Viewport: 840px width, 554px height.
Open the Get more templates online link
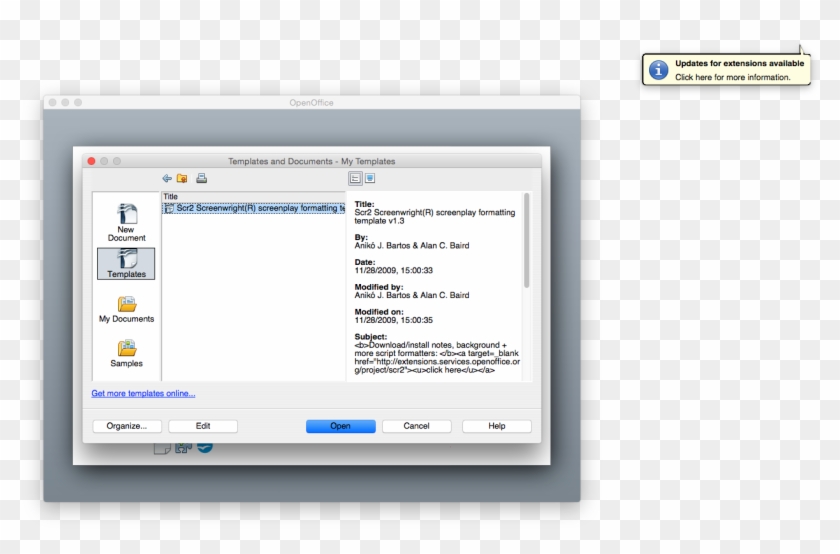pyautogui.click(x=143, y=393)
